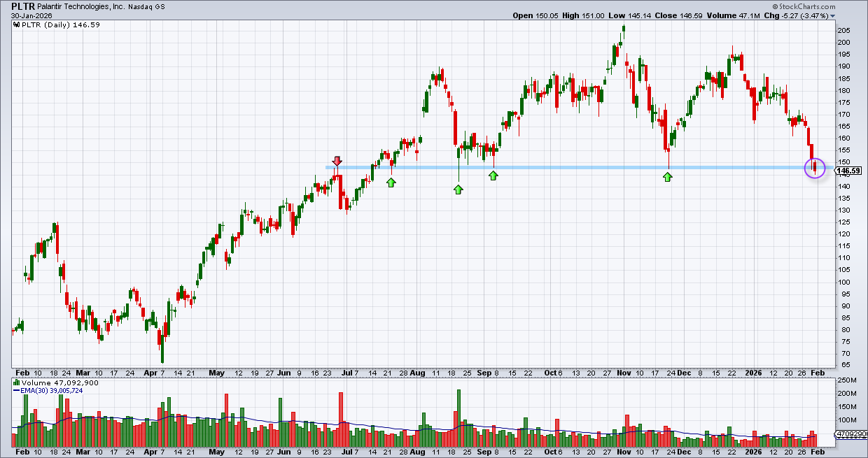Click the PLTR ticker symbol in the header
The image size is (868, 458).
click(22, 6)
